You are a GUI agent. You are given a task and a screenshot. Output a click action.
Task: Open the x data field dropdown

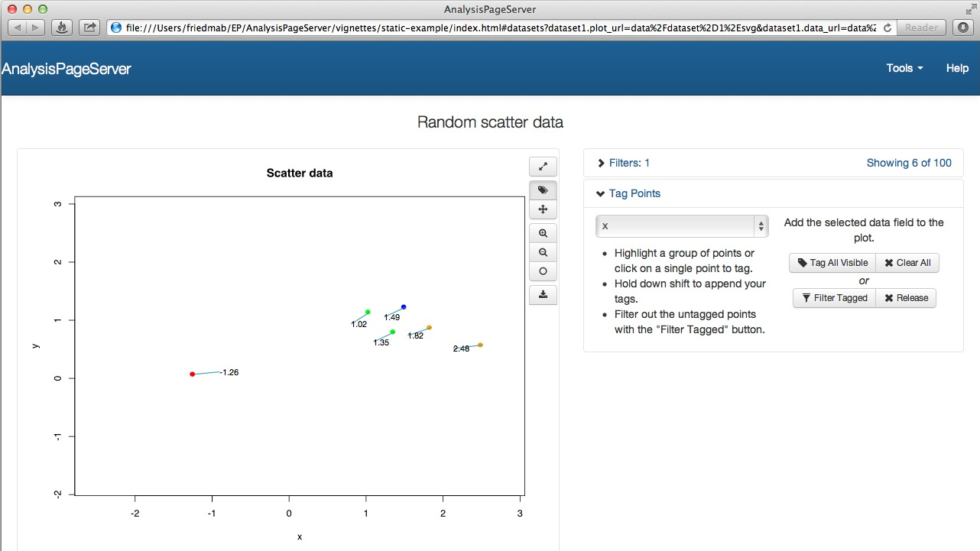tap(681, 226)
